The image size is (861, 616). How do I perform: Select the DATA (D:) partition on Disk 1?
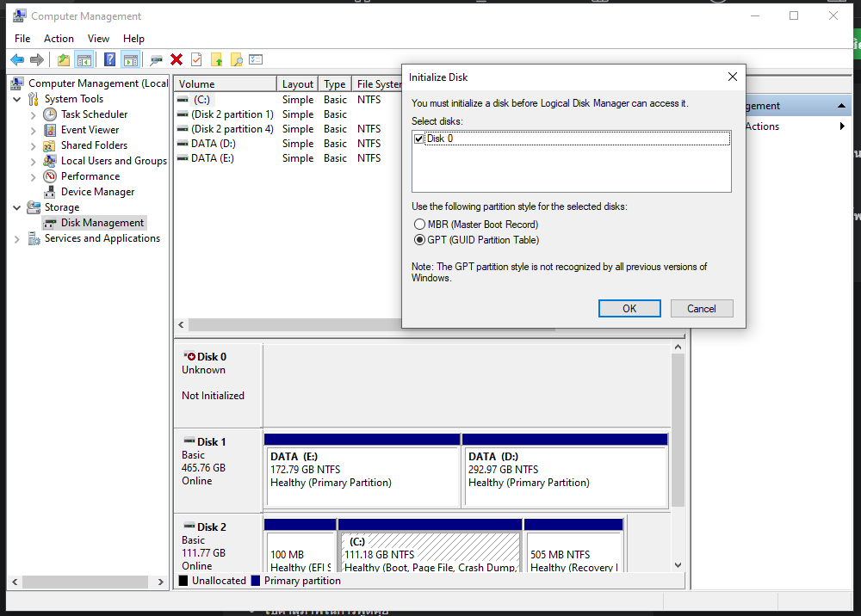pyautogui.click(x=565, y=470)
